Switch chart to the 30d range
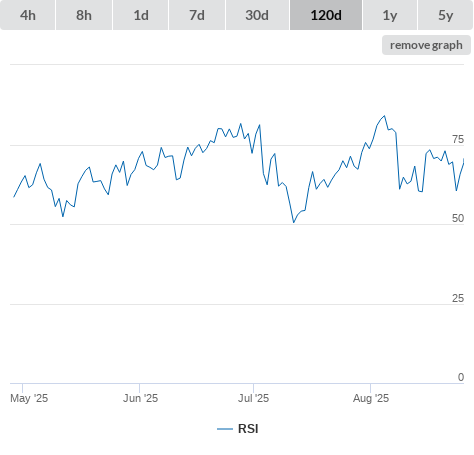This screenshot has height=455, width=474. point(257,15)
